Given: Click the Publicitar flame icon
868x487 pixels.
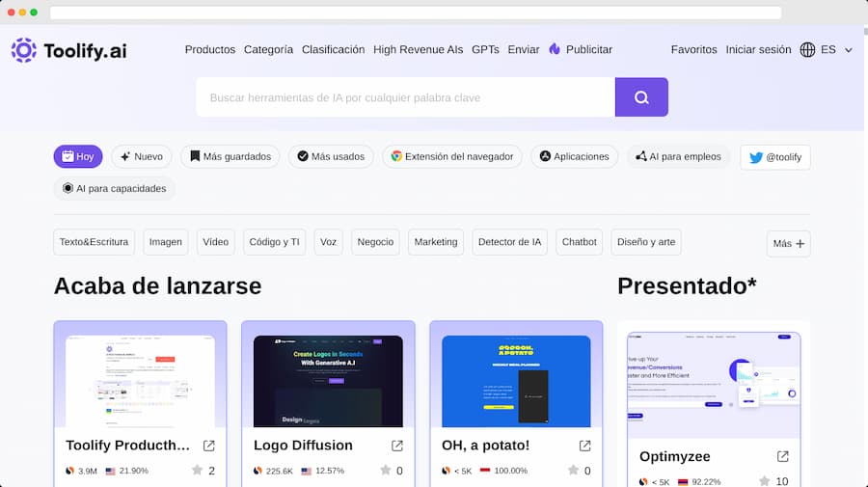Looking at the screenshot, I should pyautogui.click(x=555, y=49).
